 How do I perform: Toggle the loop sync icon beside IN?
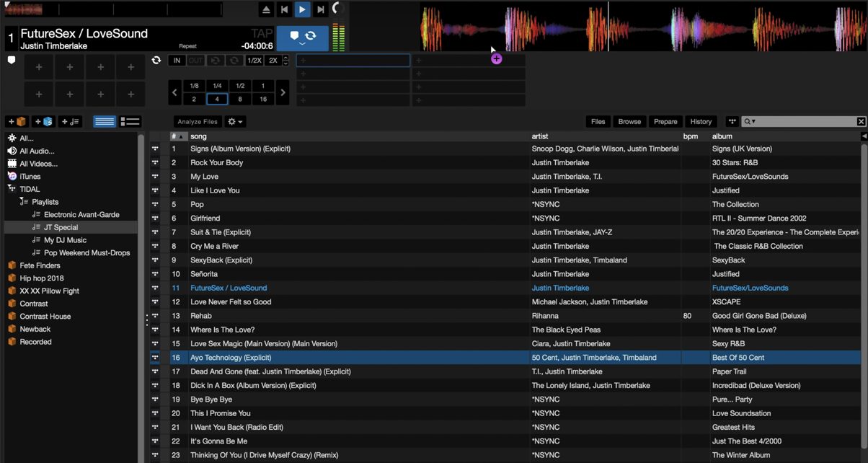[x=156, y=61]
